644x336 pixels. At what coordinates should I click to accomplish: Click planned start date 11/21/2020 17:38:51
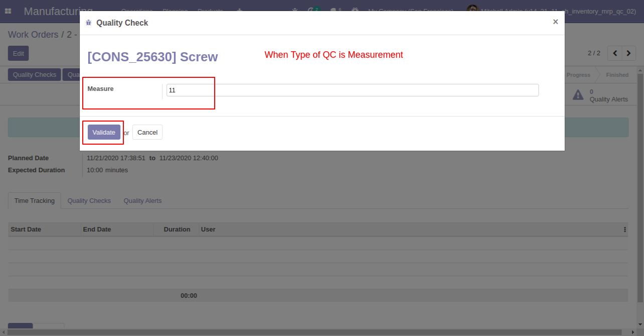pyautogui.click(x=116, y=158)
